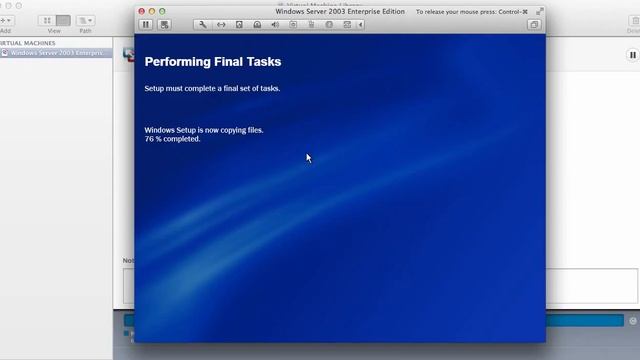Image resolution: width=640 pixels, height=360 pixels.
Task: Collapse the device toolbar using the left arrow
Action: point(360,24)
